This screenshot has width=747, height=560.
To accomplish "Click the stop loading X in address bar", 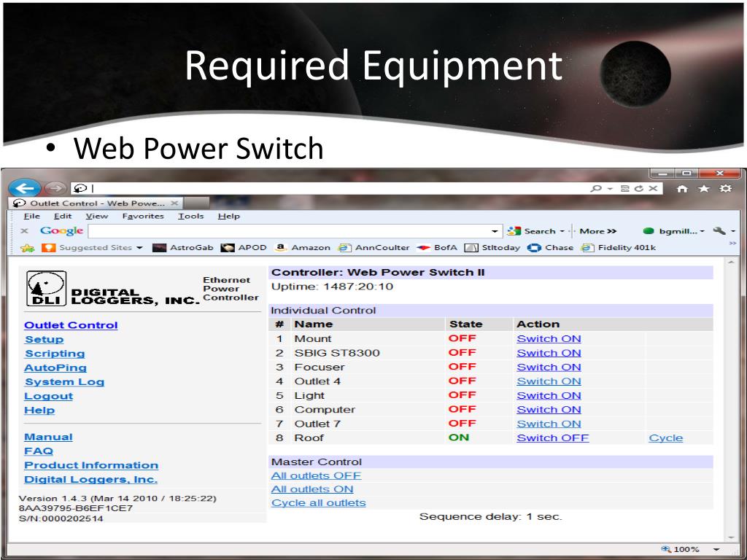I will 653,189.
